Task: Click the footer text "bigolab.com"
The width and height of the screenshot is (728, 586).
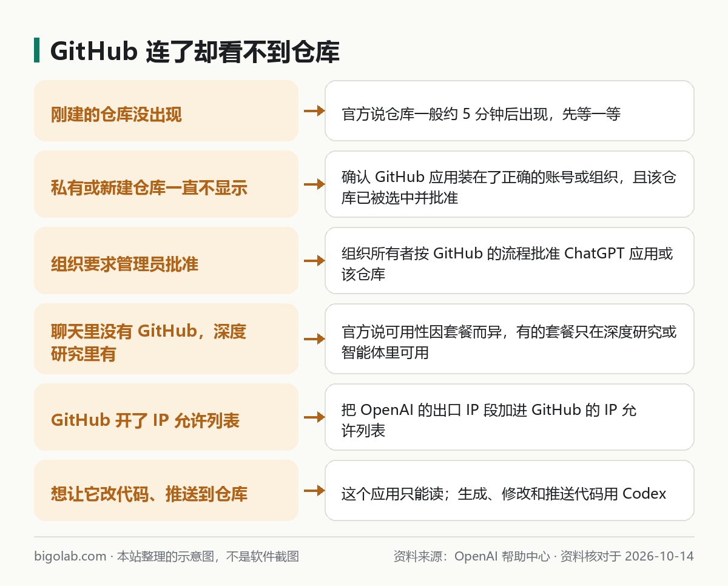Action: click(70, 556)
